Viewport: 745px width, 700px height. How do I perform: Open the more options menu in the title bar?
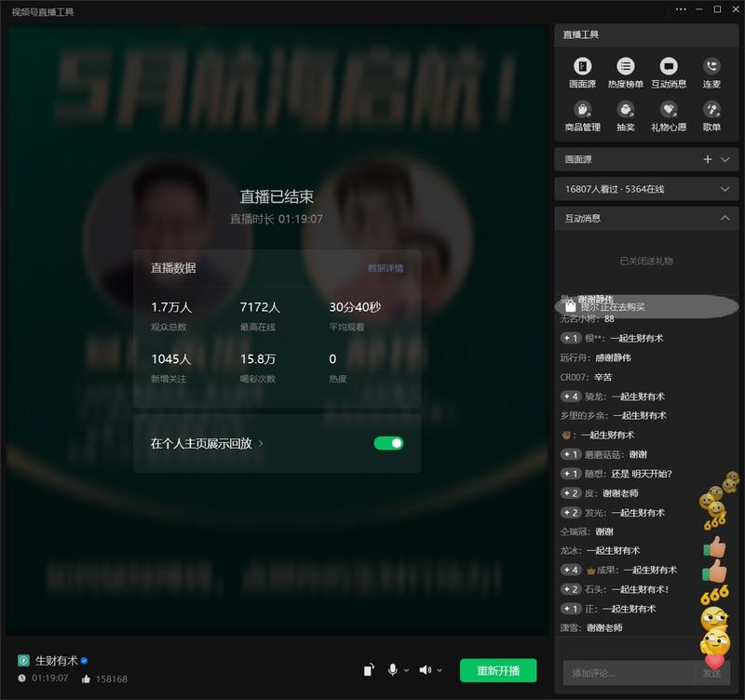pos(679,9)
